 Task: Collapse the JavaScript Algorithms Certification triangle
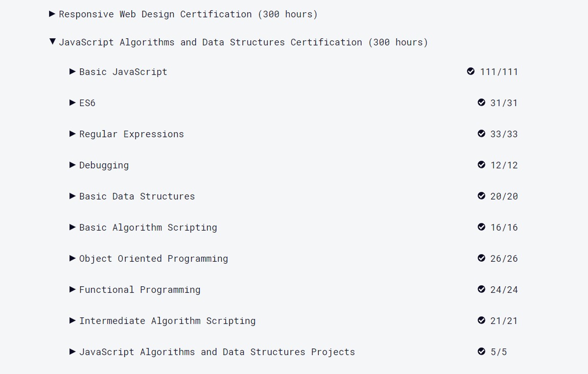[52, 42]
